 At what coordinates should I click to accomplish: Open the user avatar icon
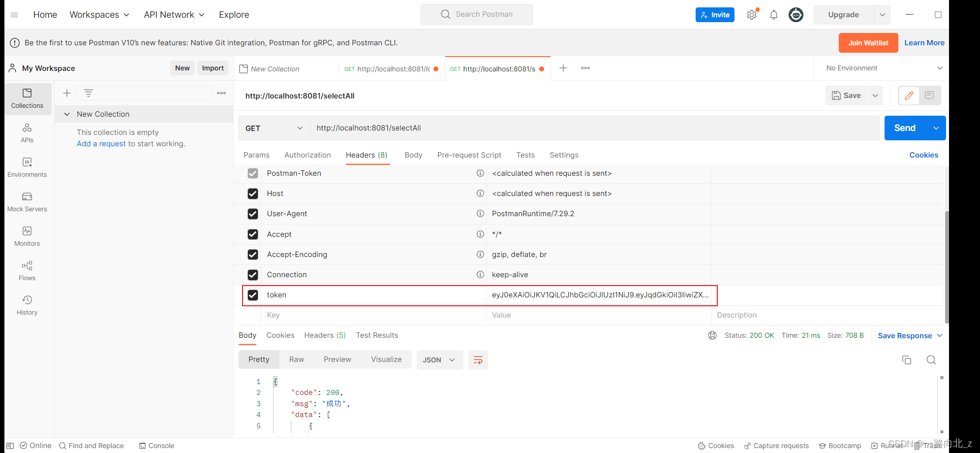tap(796, 15)
